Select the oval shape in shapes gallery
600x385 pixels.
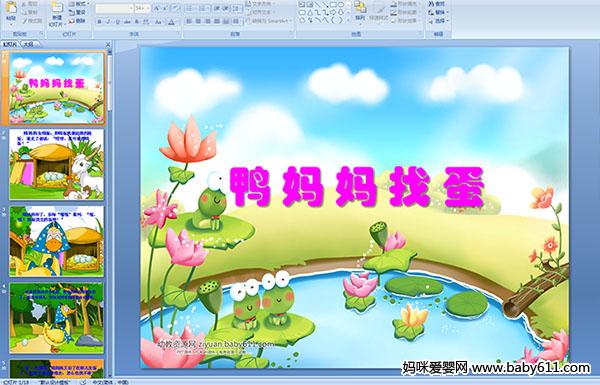[x=341, y=5]
